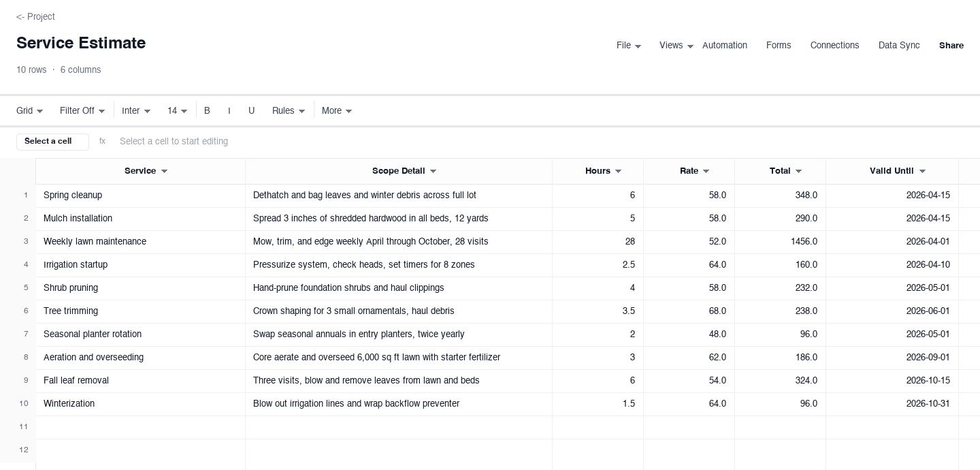Screen dimensions: 980x470
Task: Select the 'Pressurize system' scope cell
Action: point(399,265)
